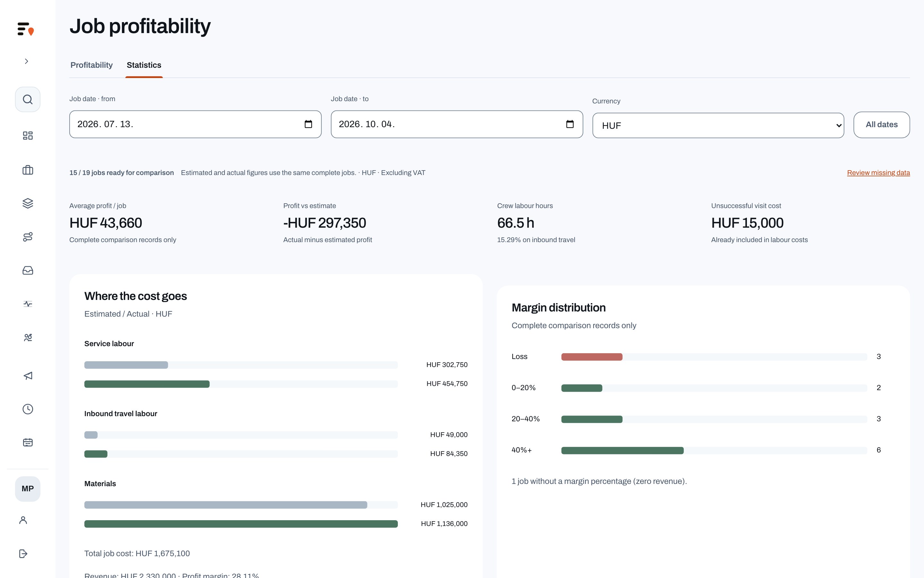924x578 pixels.
Task: Open the inbox tray icon
Action: pyautogui.click(x=28, y=270)
